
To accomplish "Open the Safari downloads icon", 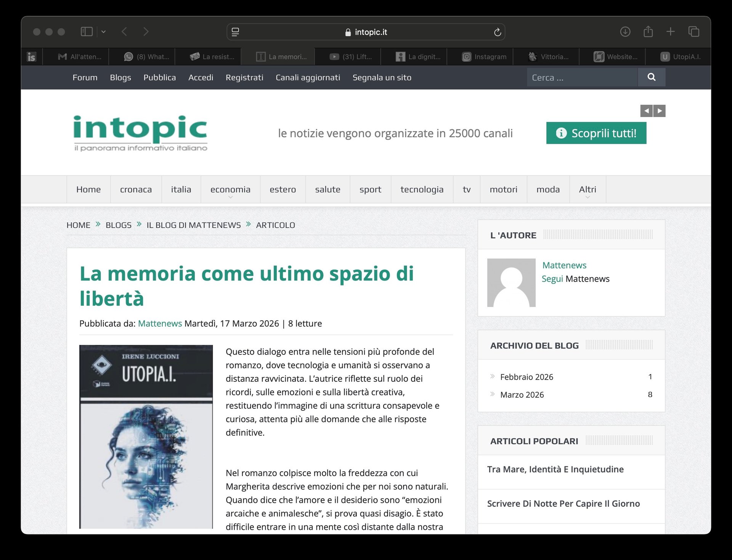I will (625, 32).
